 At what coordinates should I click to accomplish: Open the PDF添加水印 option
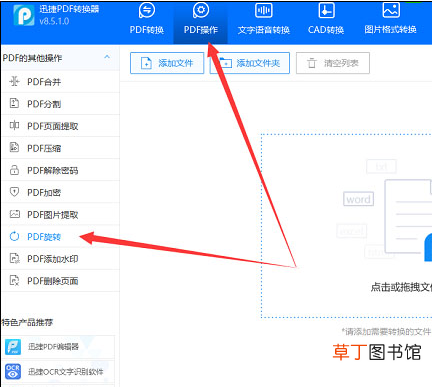tap(60, 258)
